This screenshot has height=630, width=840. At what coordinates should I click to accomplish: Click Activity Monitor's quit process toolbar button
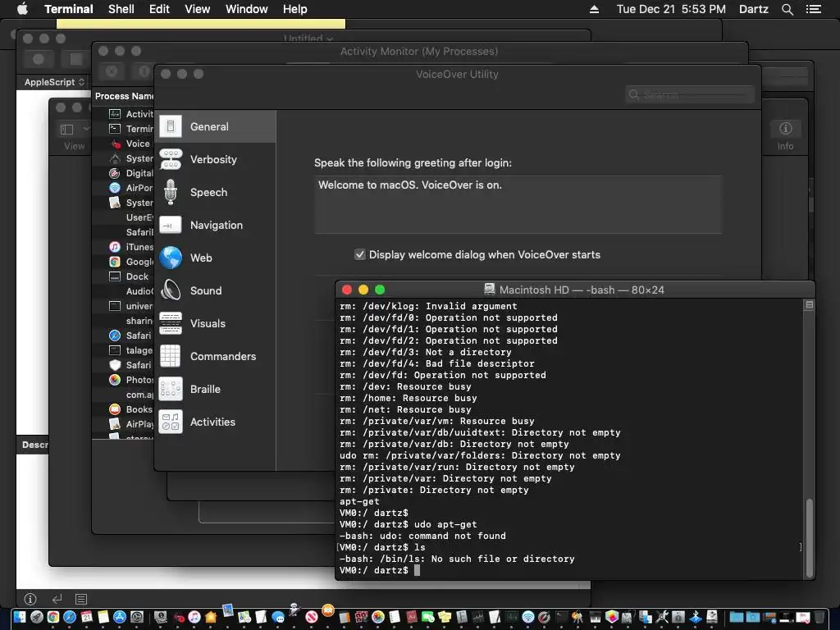tap(112, 71)
